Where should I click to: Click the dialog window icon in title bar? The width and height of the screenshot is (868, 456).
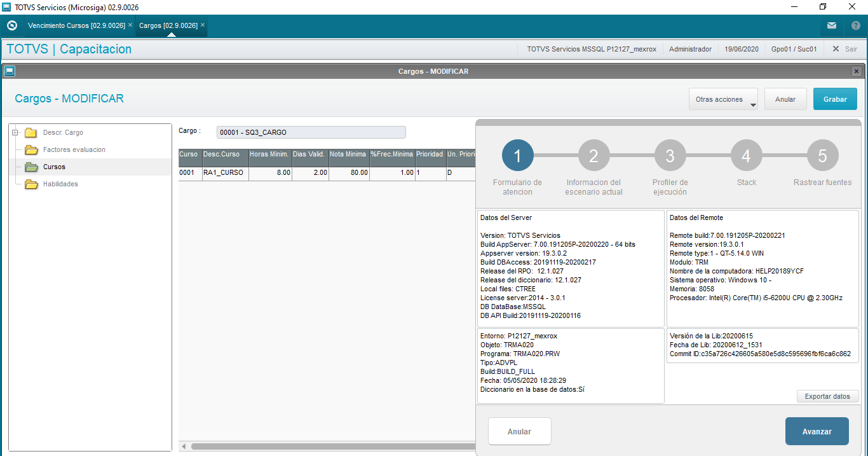click(10, 71)
